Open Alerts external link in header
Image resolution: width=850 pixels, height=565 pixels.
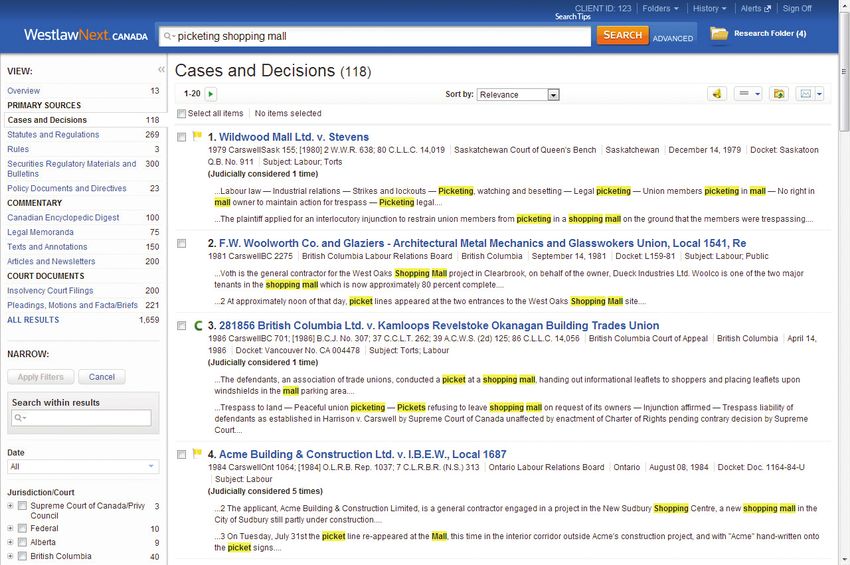(756, 8)
